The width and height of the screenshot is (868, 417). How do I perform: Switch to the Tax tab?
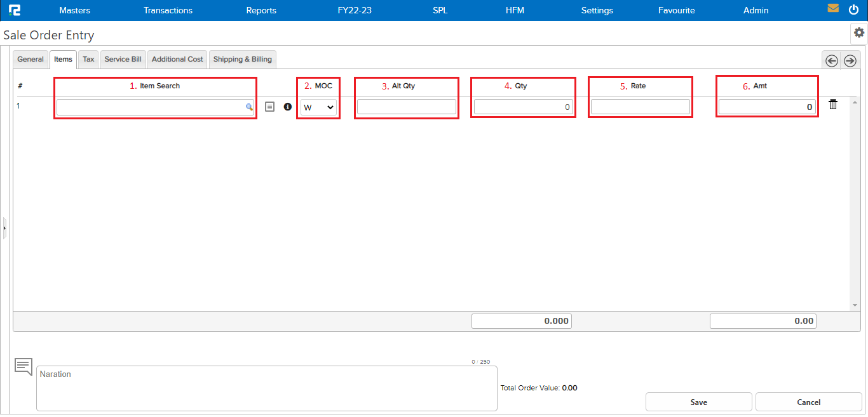coord(88,59)
